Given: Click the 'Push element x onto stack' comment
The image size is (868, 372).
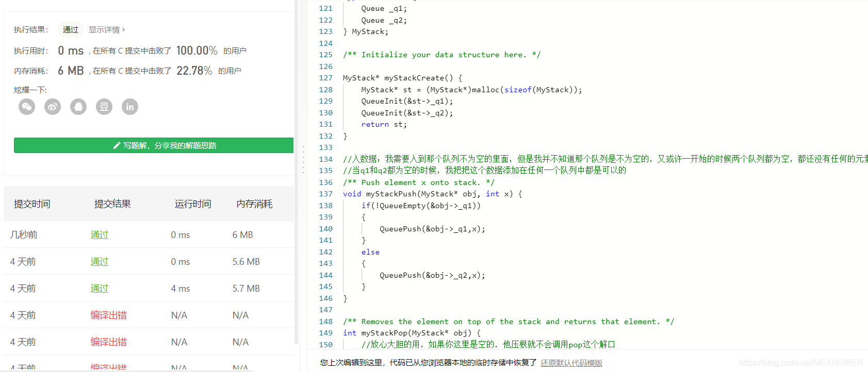Looking at the screenshot, I should [x=418, y=182].
